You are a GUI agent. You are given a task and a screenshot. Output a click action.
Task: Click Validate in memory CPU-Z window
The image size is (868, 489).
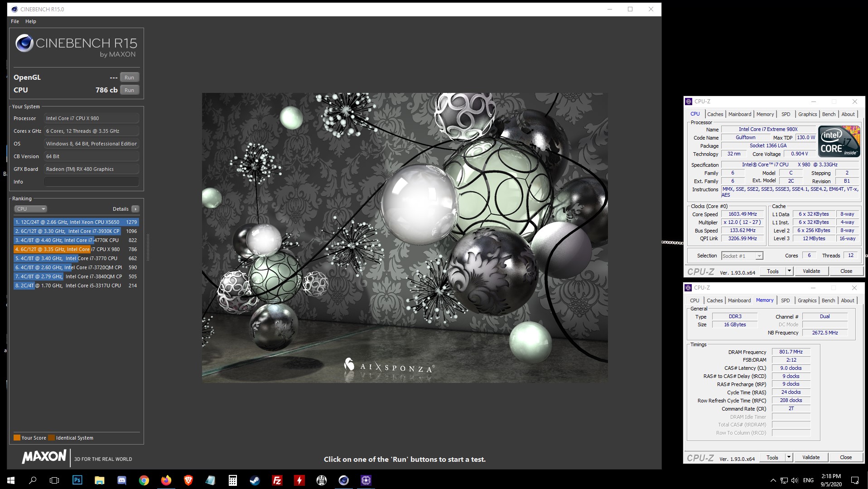[811, 457]
